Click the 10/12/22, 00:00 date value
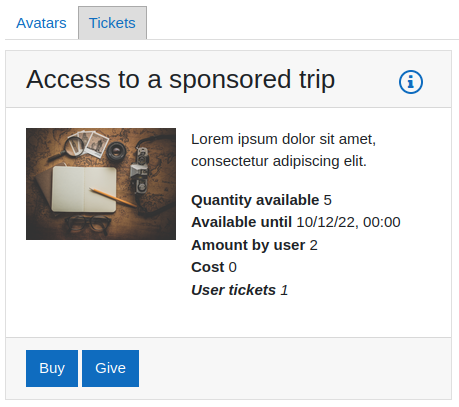Image resolution: width=459 pixels, height=407 pixels. tap(348, 222)
